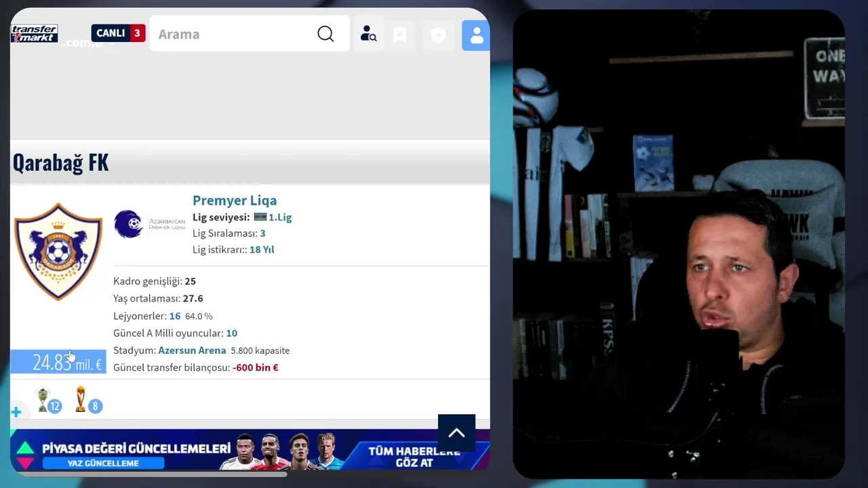868x488 pixels.
Task: Open the 1.Lig league level link
Action: tap(280, 218)
